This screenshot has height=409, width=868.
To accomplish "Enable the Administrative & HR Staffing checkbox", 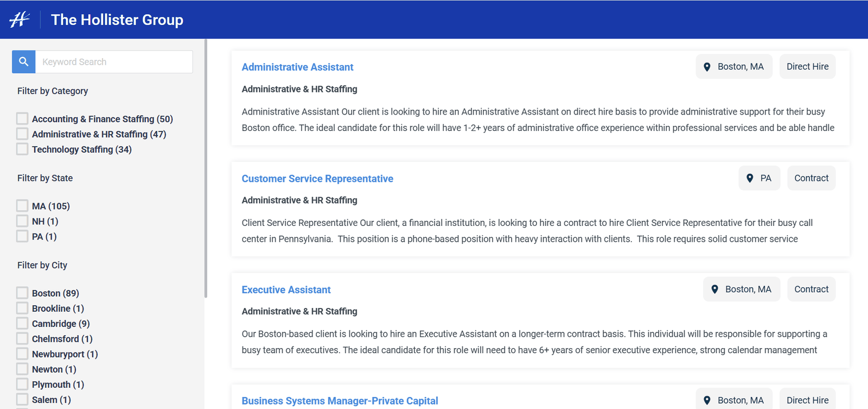I will pos(22,134).
